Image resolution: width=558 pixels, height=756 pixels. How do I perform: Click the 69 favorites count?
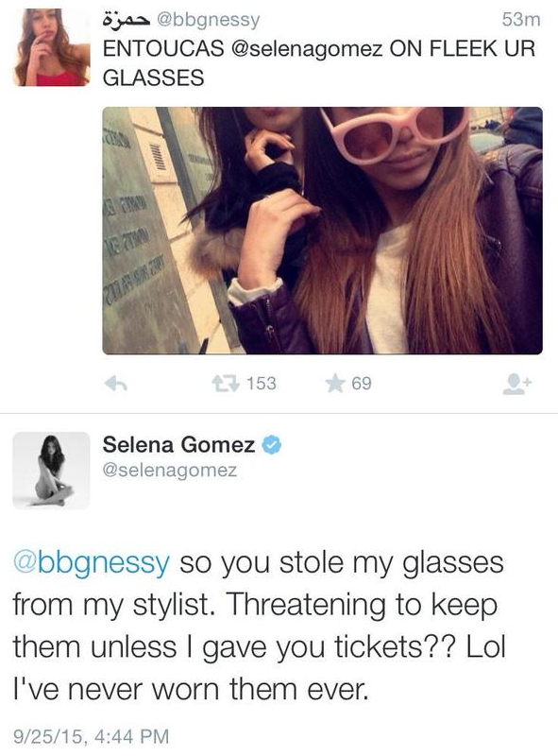tap(362, 384)
